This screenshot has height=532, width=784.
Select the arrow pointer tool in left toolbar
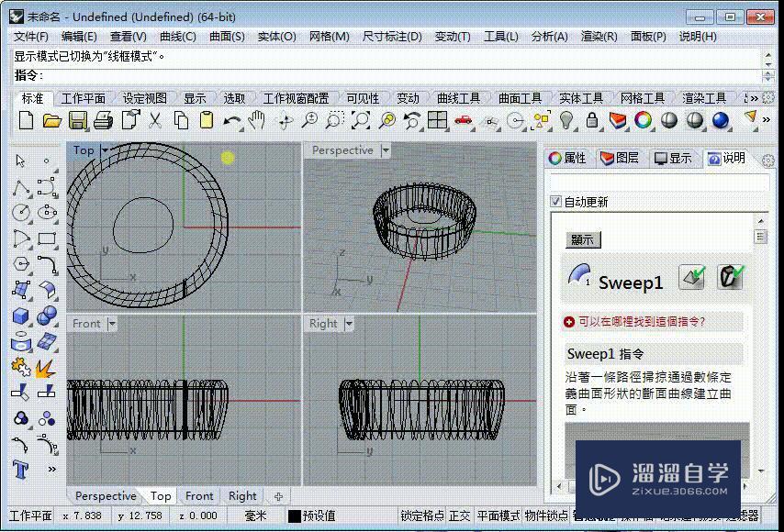20,161
